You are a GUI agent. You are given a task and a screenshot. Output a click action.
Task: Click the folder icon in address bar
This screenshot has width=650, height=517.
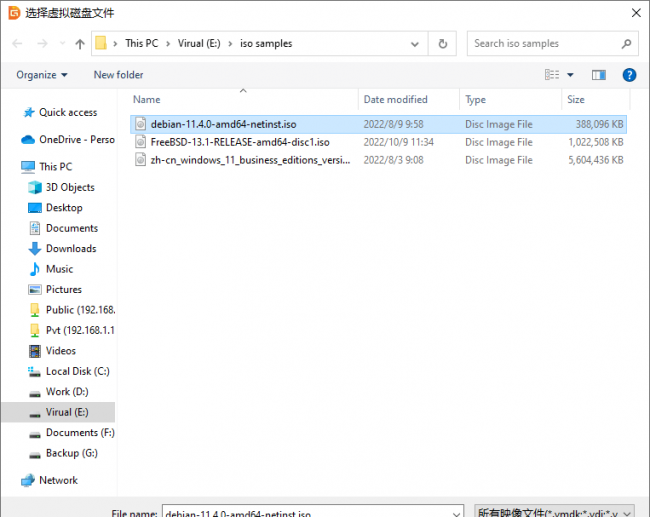pyautogui.click(x=101, y=43)
